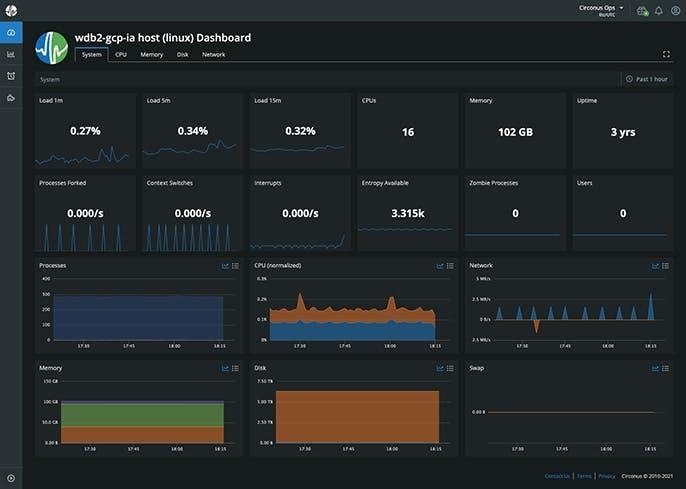Screen dimensions: 686x489
Task: Open the Contact Us link
Action: (x=557, y=476)
